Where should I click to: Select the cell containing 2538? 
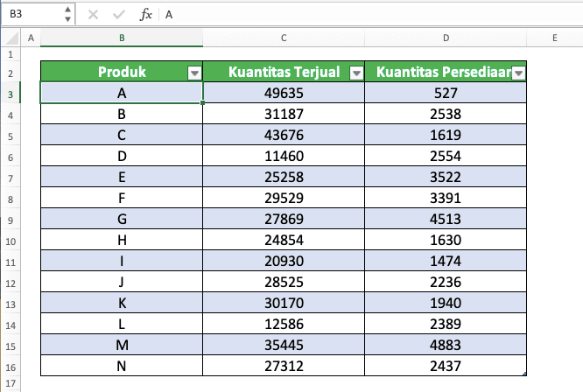pyautogui.click(x=446, y=114)
